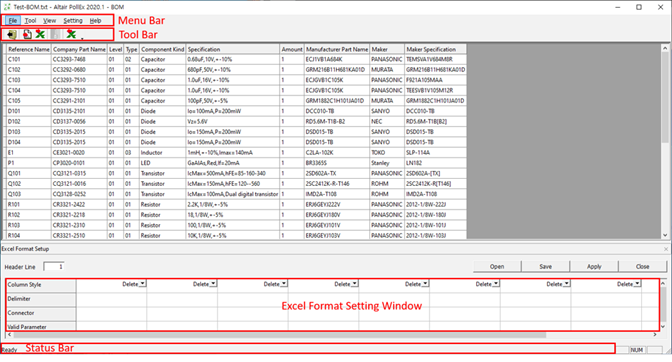This screenshot has height=362, width=672.
Task: Click the Apply button
Action: click(x=594, y=266)
